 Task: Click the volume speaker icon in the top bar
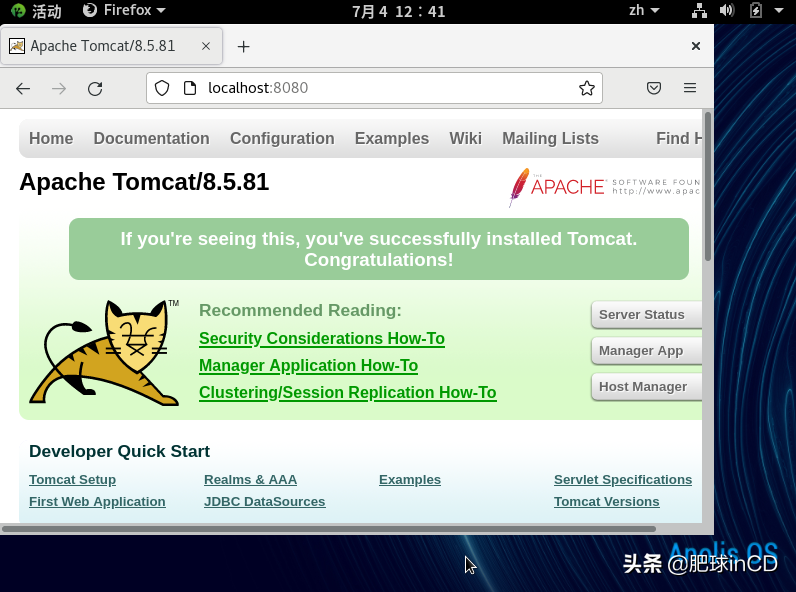[x=726, y=11]
